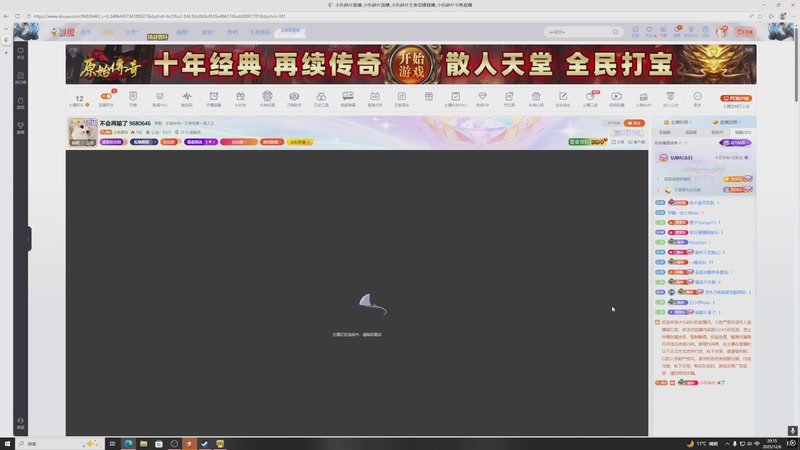Screen dimensions: 800x450
Task: Open the AD calendar icon
Action: [374, 96]
